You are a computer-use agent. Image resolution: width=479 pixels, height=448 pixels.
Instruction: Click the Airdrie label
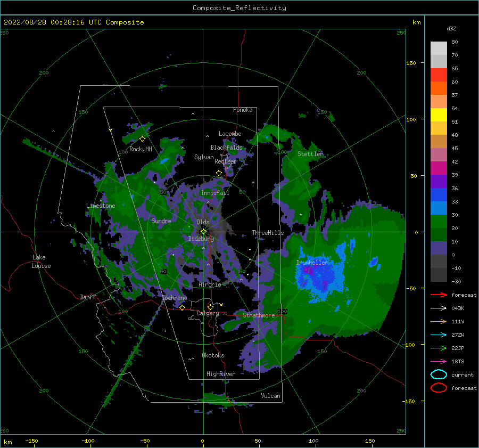(210, 284)
